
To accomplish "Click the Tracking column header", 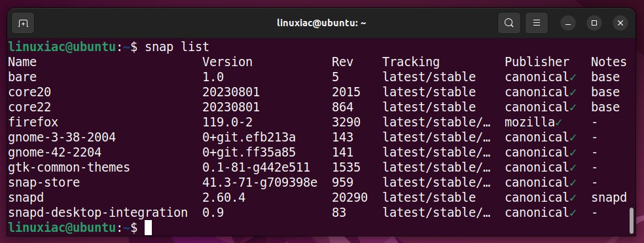I will pos(411,62).
